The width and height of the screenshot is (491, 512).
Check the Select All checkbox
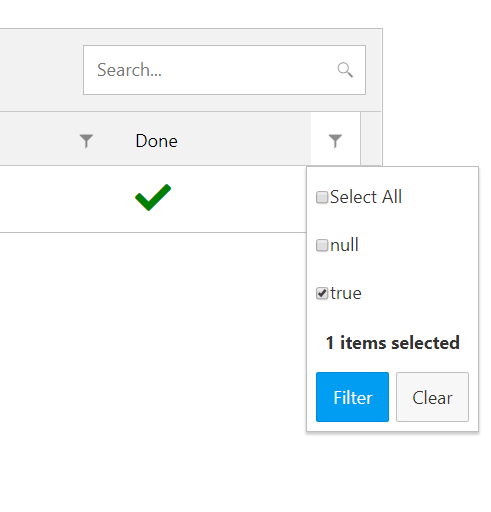point(322,197)
